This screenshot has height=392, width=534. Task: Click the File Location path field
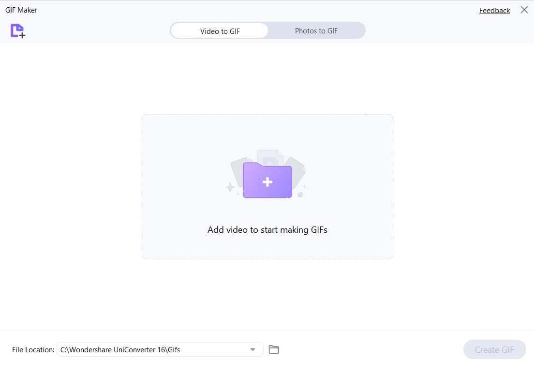(x=160, y=349)
